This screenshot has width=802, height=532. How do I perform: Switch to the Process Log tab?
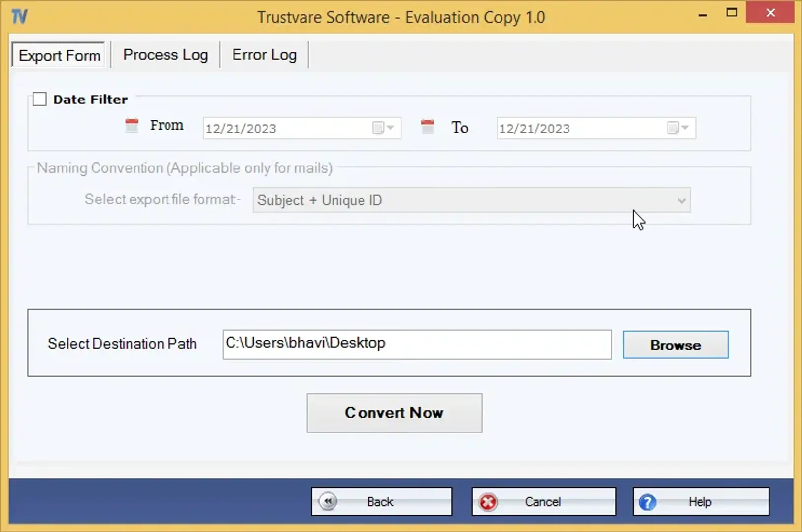tap(166, 55)
